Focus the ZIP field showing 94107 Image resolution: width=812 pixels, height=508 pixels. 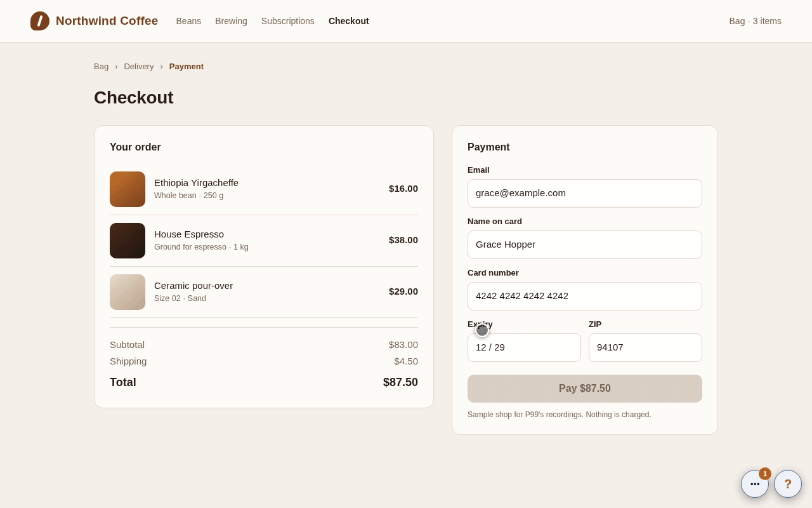pos(645,347)
